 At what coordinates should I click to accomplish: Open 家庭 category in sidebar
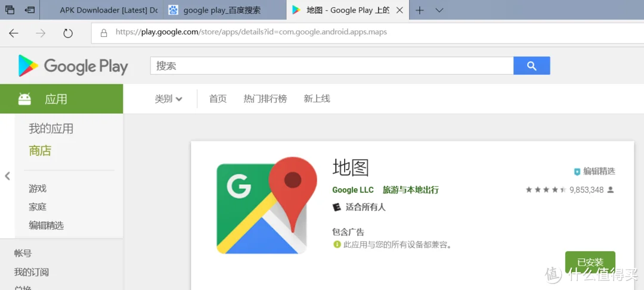pos(38,207)
